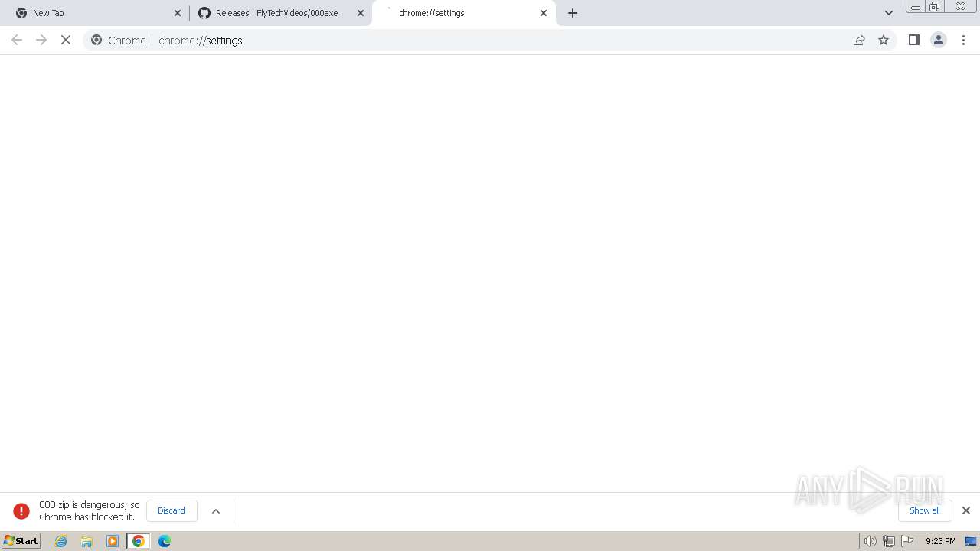Open the profile avatar menu
Viewport: 980px width, 551px height.
tap(939, 40)
